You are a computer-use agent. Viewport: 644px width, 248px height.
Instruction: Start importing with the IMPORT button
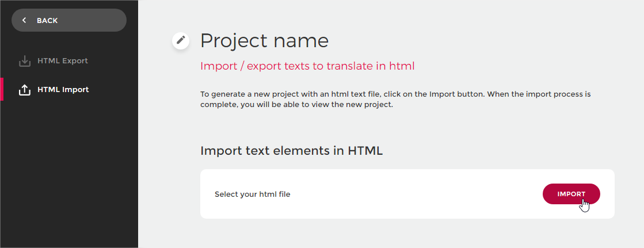click(571, 194)
